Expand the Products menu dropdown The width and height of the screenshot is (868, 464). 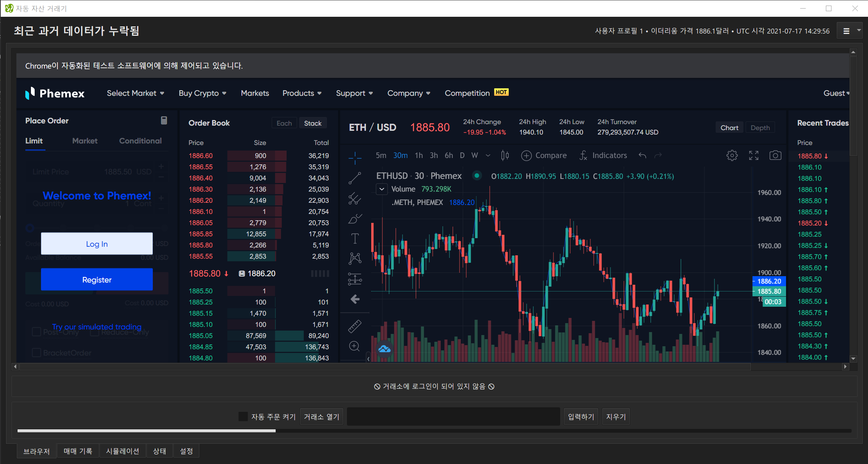[x=302, y=93]
